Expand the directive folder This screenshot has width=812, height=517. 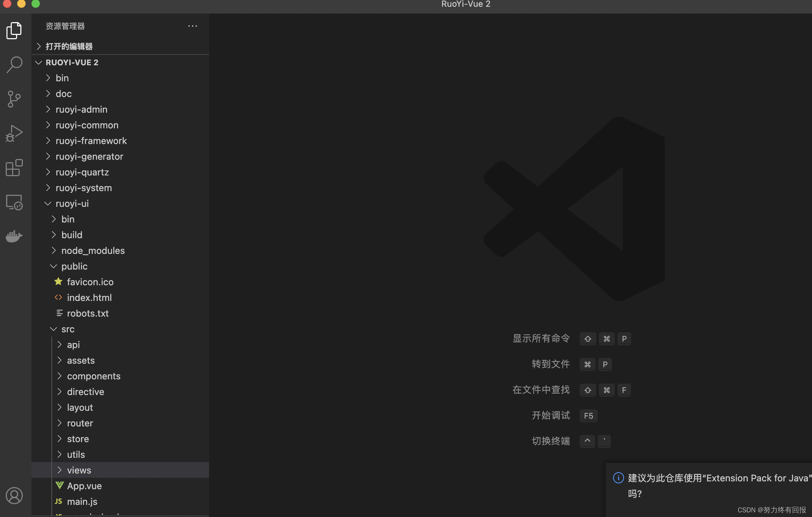coord(120,392)
